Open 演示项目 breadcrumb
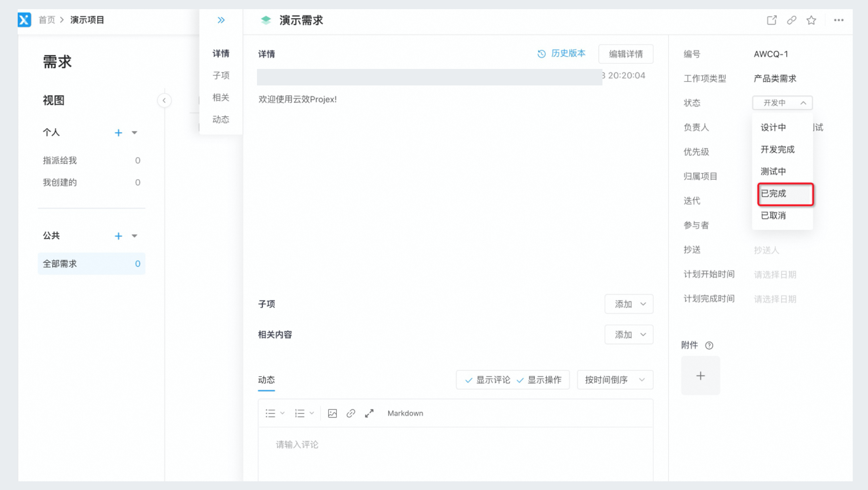Screen dimensions: 868x490 [x=87, y=20]
